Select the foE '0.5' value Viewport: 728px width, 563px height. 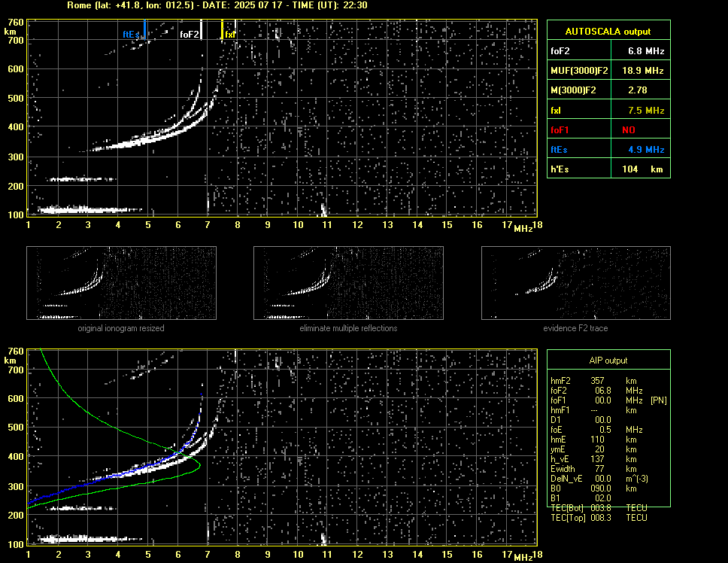605,430
